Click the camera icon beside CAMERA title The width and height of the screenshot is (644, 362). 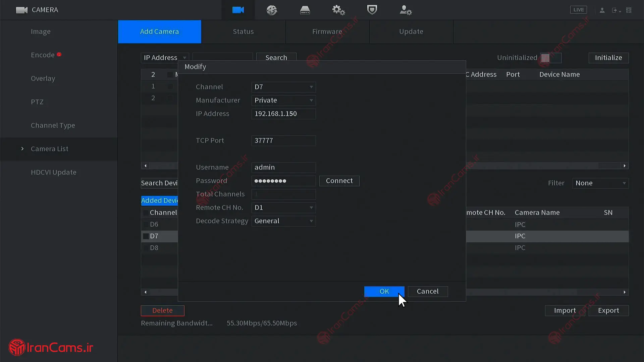(22, 10)
